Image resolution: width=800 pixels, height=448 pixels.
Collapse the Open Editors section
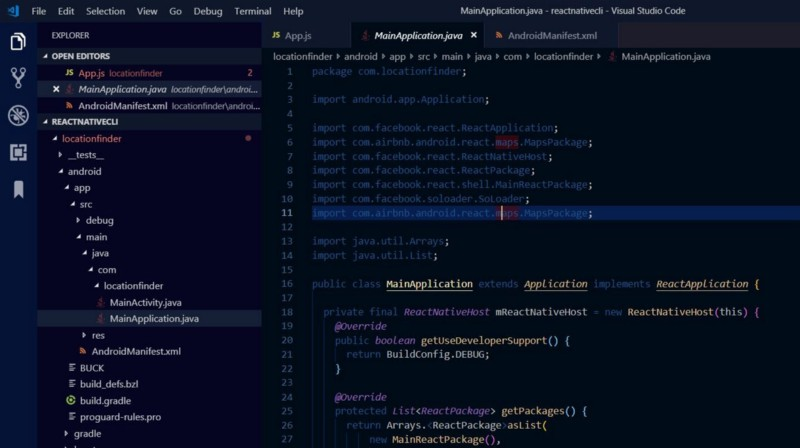(44, 57)
